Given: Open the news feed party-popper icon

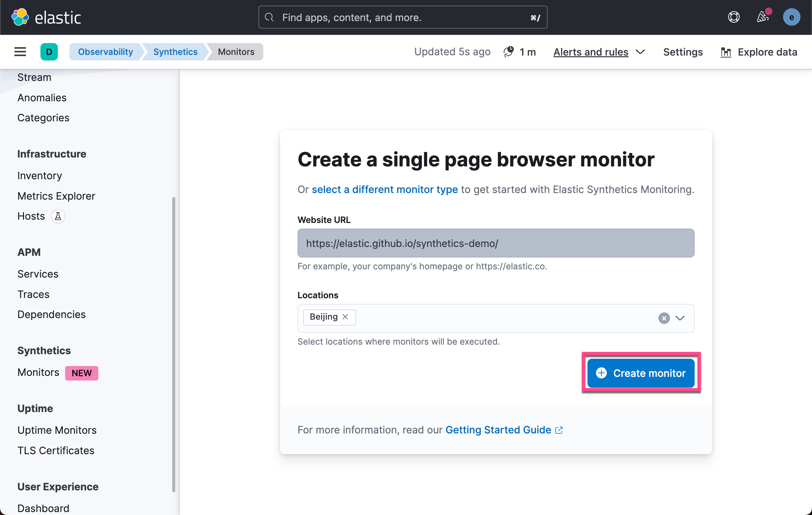Looking at the screenshot, I should point(762,17).
